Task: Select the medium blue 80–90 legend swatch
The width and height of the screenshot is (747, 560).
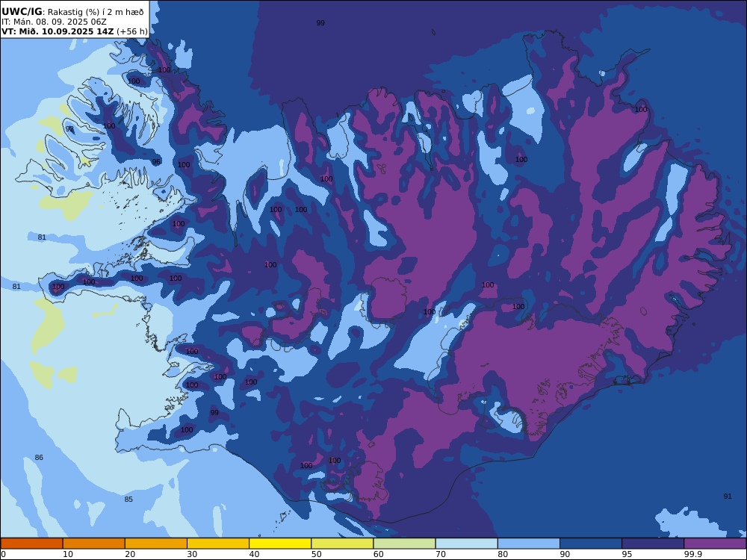Action: pos(529,544)
